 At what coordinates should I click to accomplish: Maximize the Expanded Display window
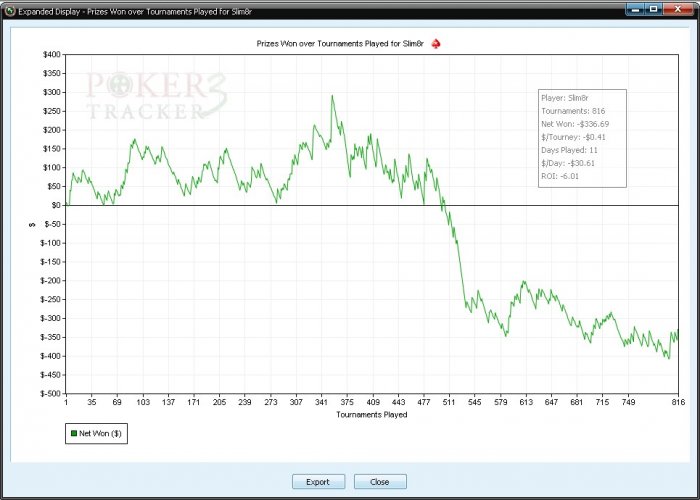(x=654, y=9)
